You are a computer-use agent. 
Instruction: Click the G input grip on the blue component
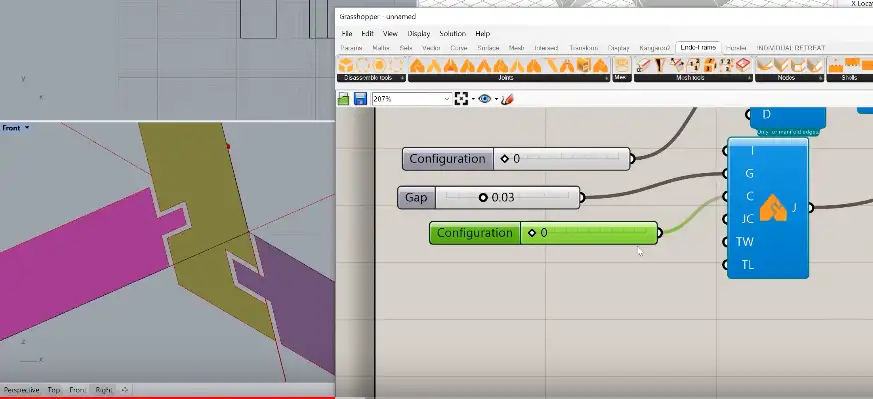[725, 174]
